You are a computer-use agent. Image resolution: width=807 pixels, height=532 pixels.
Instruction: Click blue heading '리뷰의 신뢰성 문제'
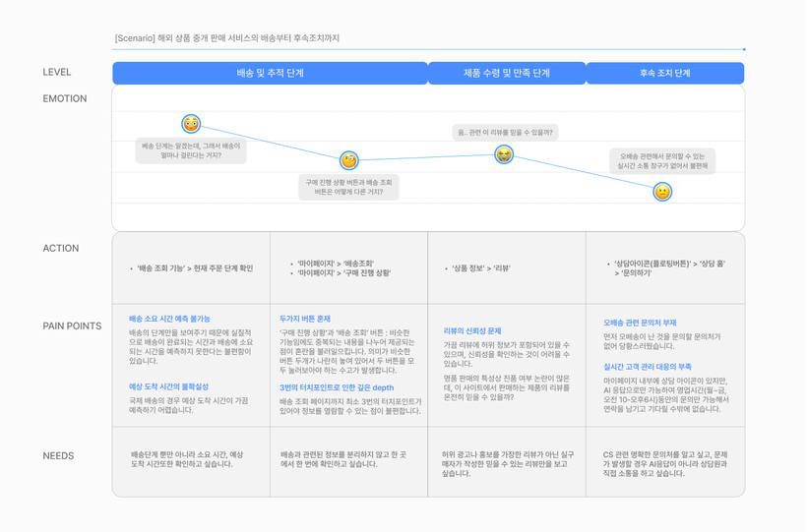472,330
